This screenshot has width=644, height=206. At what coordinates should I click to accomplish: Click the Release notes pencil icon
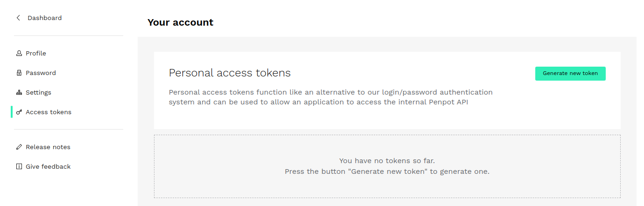[19, 147]
